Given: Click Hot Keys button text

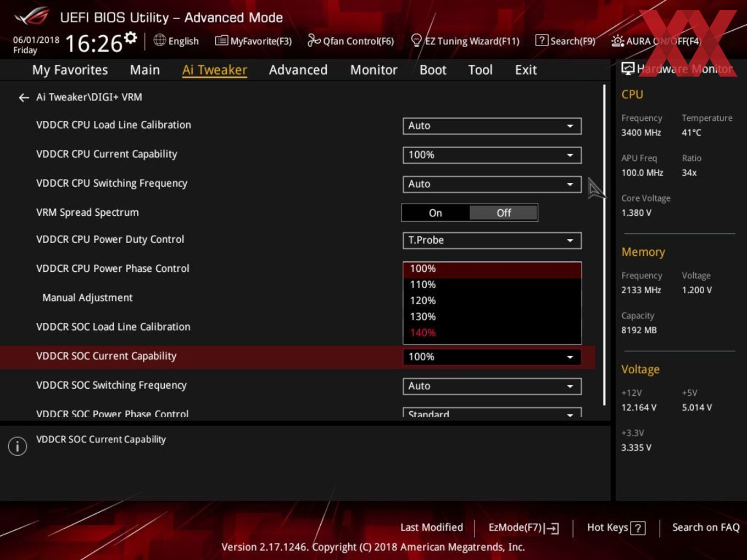Looking at the screenshot, I should click(x=607, y=528).
